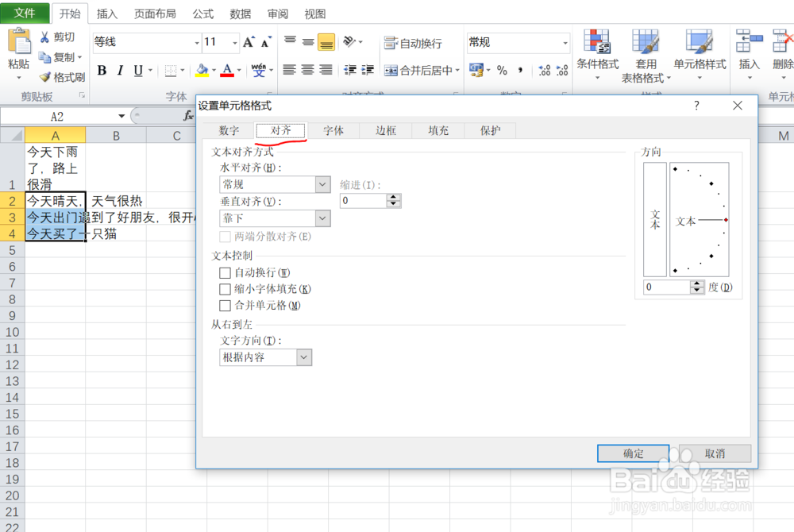794x532 pixels.
Task: Expand the font color dropdown arrow
Action: (x=239, y=71)
